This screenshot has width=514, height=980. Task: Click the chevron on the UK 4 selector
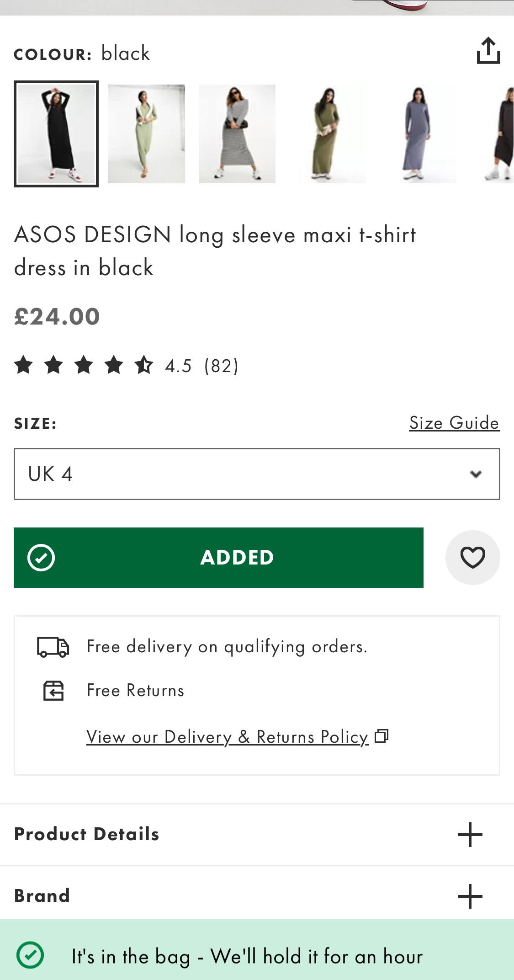click(x=475, y=474)
